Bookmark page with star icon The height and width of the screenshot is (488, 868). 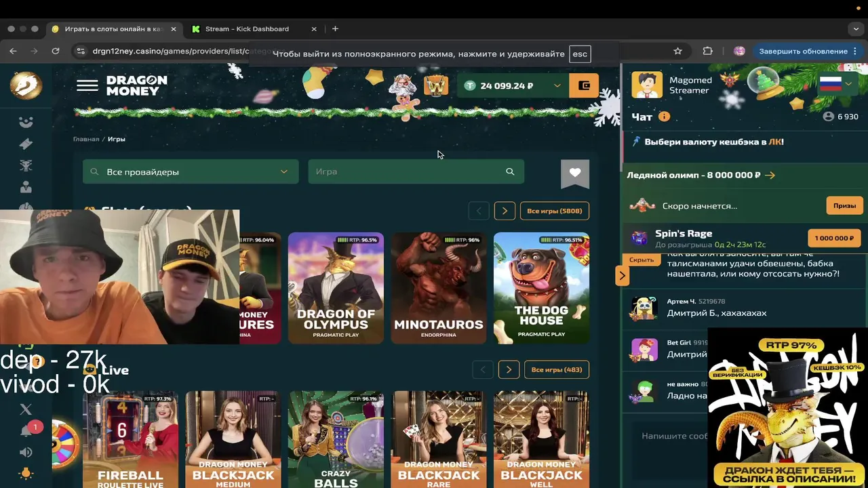[677, 51]
